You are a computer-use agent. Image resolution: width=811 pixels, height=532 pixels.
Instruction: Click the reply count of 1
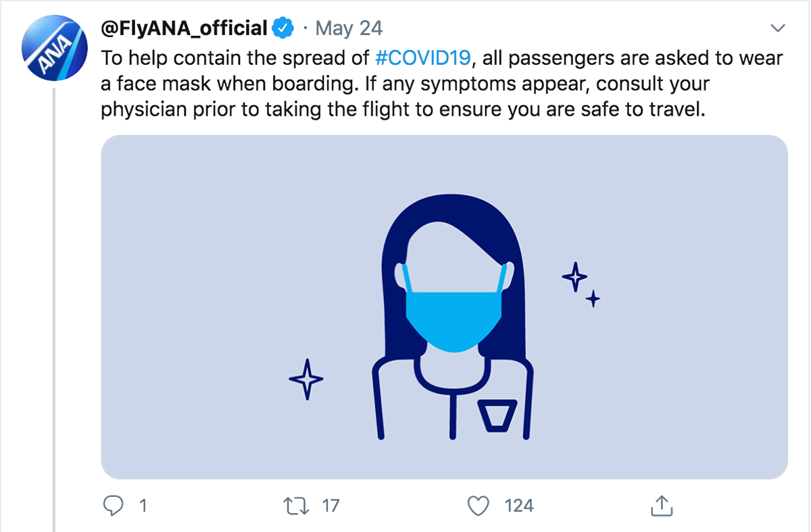[143, 505]
